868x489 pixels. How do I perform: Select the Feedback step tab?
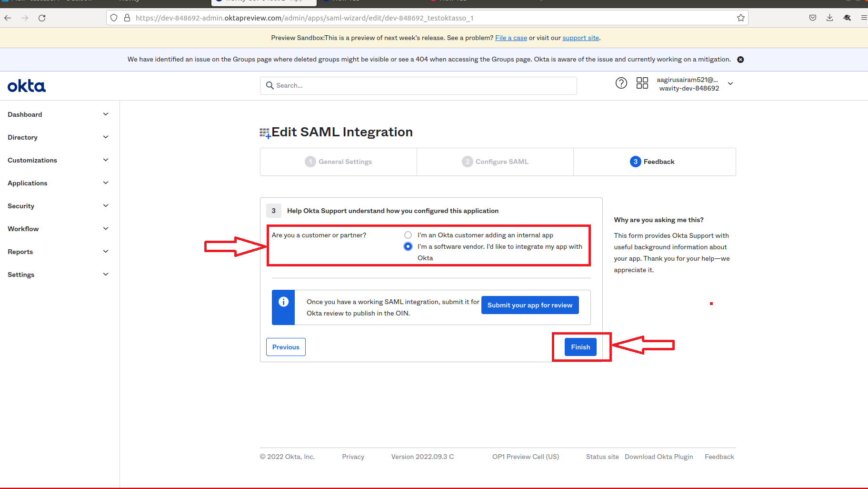pyautogui.click(x=654, y=162)
